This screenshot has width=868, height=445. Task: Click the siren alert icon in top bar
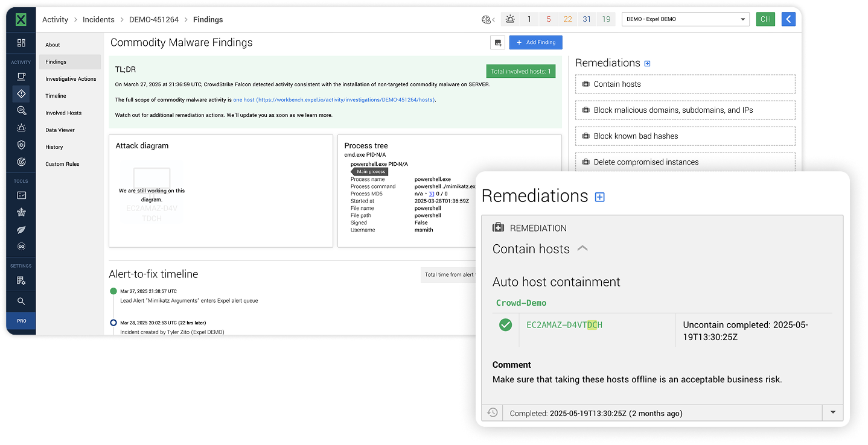coord(511,19)
